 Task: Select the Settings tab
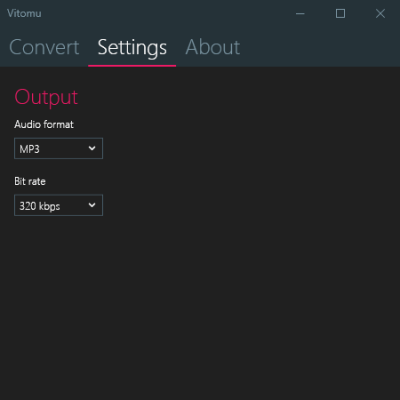(132, 48)
